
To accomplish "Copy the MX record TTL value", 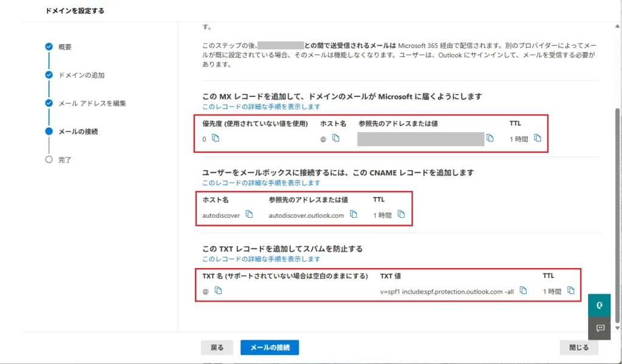I will point(537,138).
